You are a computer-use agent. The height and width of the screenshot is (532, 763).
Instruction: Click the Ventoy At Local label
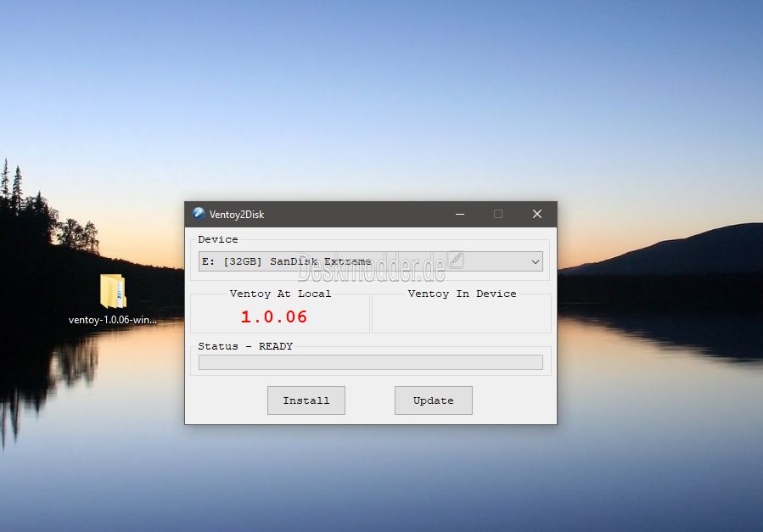point(280,294)
